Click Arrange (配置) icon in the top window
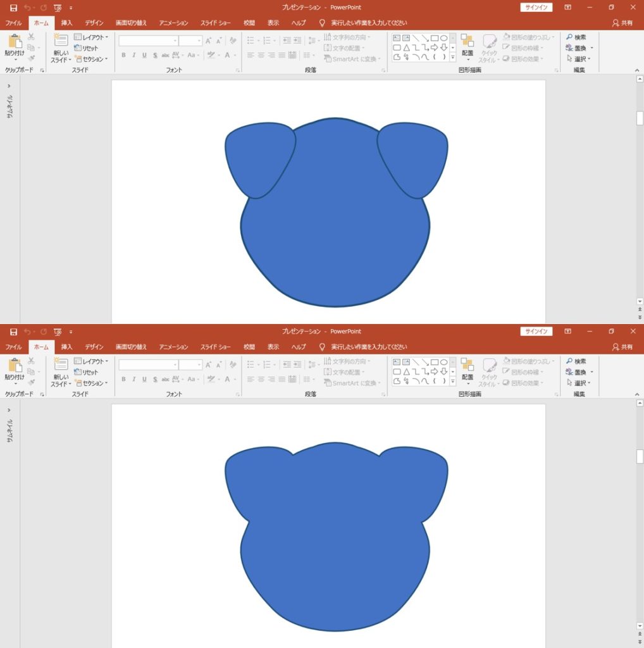The height and width of the screenshot is (648, 644). [467, 45]
